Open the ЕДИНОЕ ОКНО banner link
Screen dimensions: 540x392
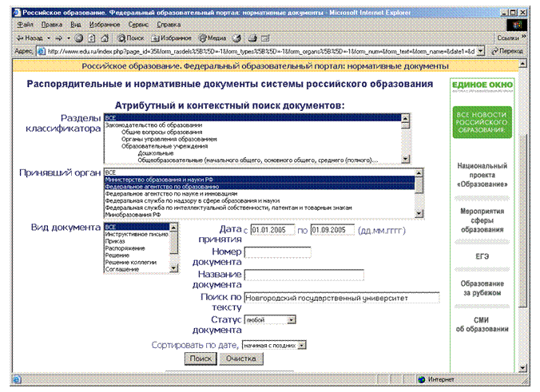tap(482, 85)
